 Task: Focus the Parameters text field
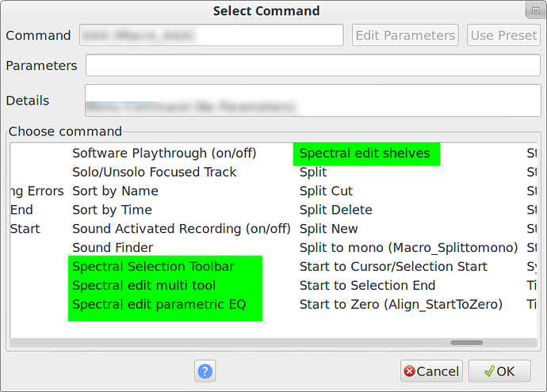click(312, 66)
